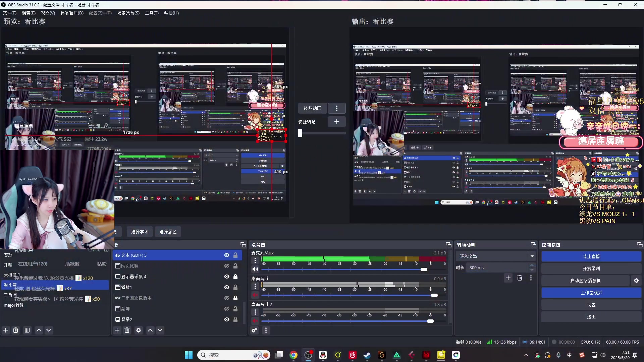644x362 pixels.
Task: Click 停止直播 to stop streaming
Action: pos(591,256)
